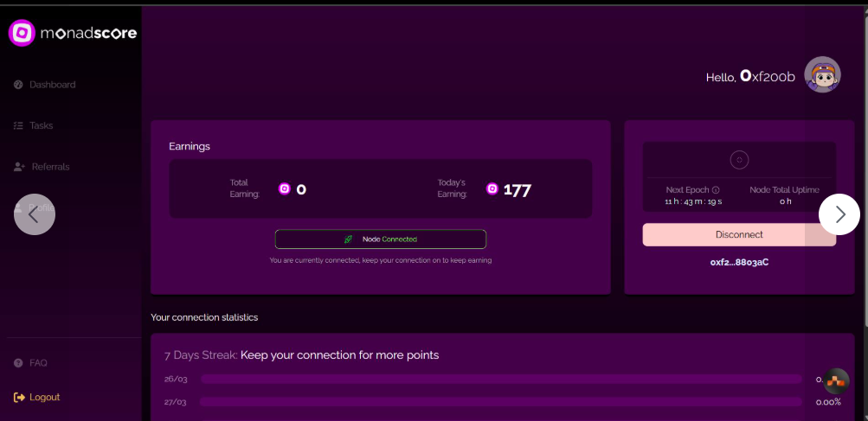
Task: Click the orange floating widget icon
Action: click(836, 381)
